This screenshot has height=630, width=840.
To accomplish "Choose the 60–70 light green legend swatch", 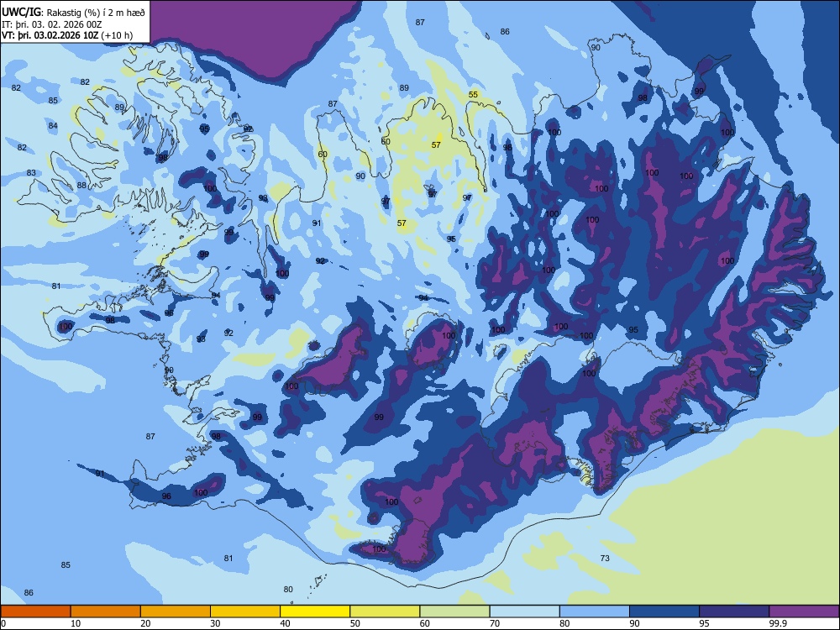I will (x=454, y=612).
